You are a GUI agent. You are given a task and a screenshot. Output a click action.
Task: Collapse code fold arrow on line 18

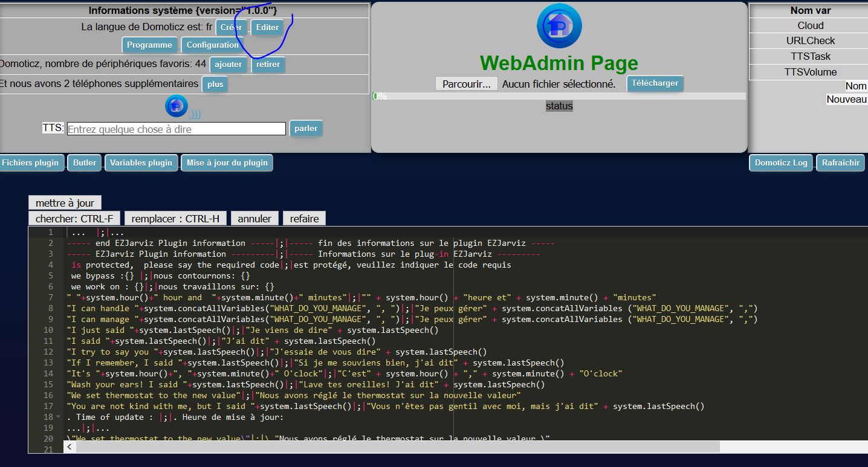coord(59,417)
